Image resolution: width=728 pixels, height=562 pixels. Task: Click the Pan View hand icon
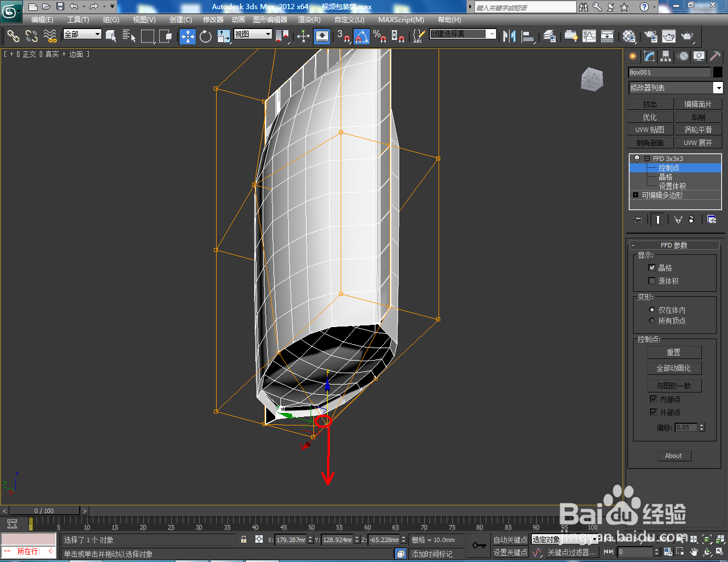tap(694, 552)
